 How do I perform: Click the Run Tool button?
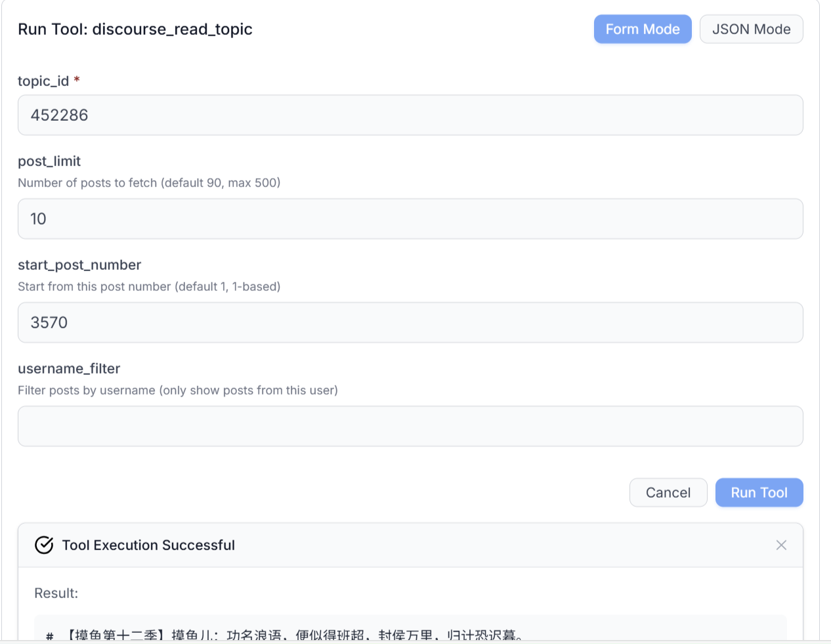pos(759,493)
